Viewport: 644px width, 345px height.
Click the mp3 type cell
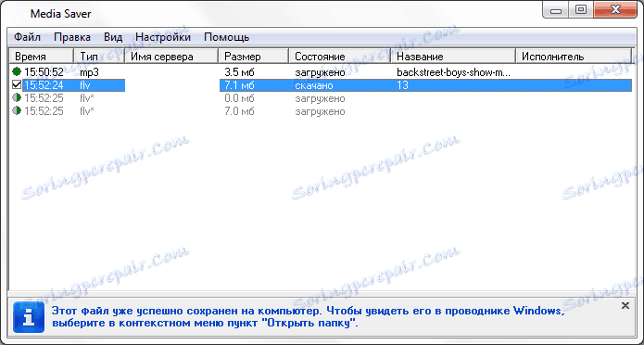click(x=89, y=72)
